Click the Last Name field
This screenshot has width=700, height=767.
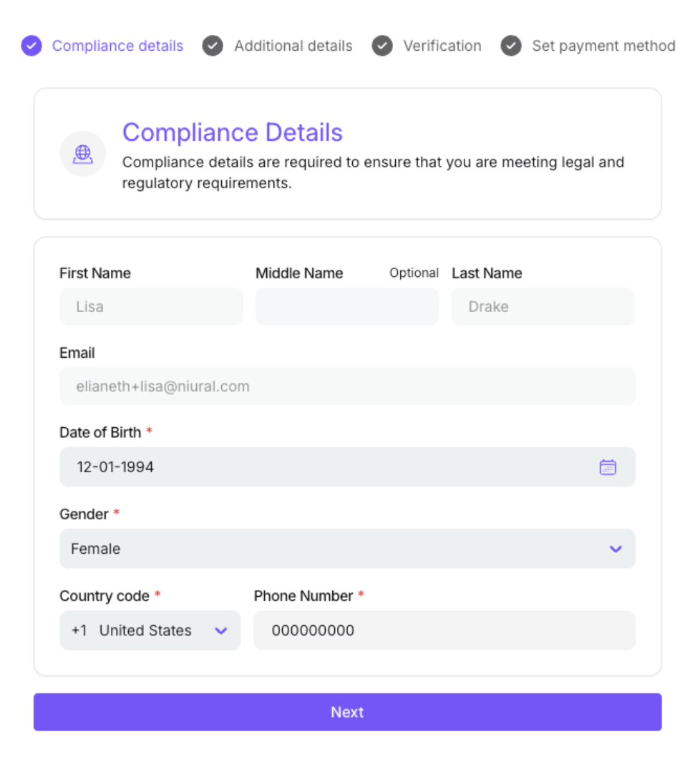click(543, 307)
